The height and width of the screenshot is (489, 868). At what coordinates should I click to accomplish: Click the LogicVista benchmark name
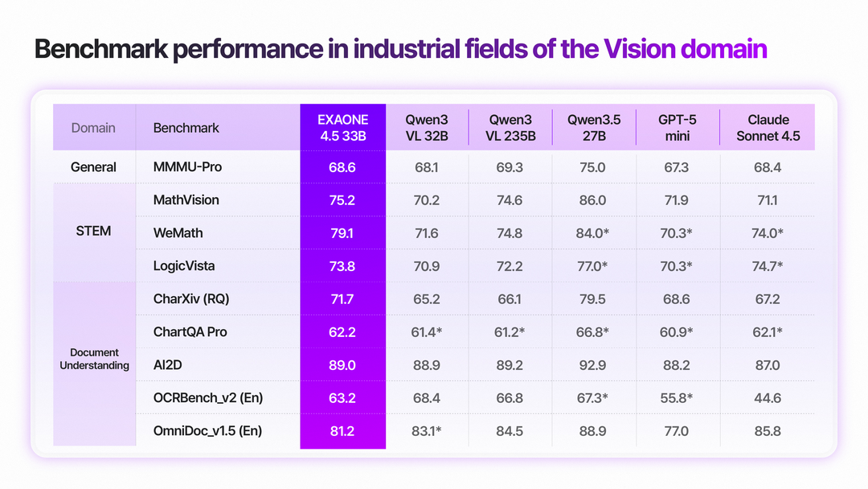tap(184, 265)
